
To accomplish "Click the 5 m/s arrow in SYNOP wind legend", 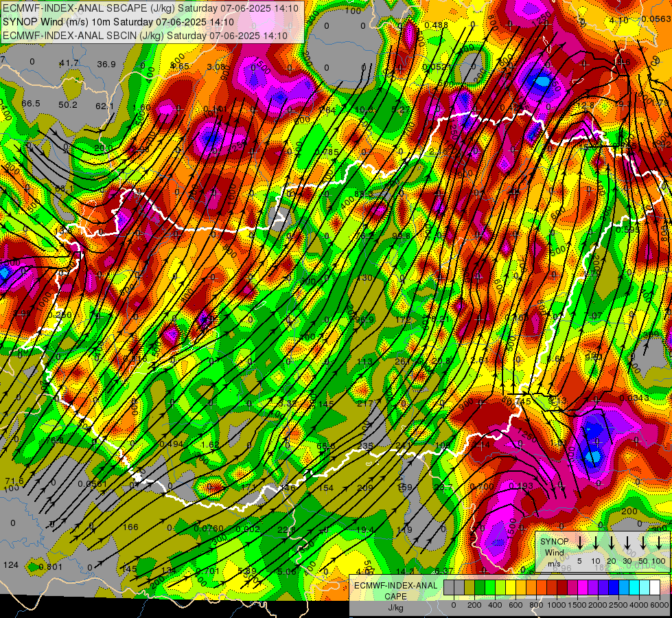I will (579, 543).
